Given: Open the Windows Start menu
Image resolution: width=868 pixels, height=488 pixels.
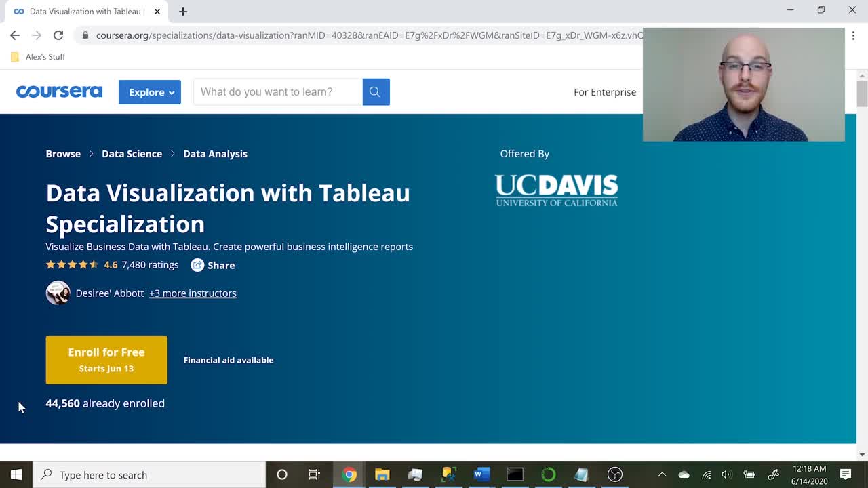Looking at the screenshot, I should coord(16,474).
